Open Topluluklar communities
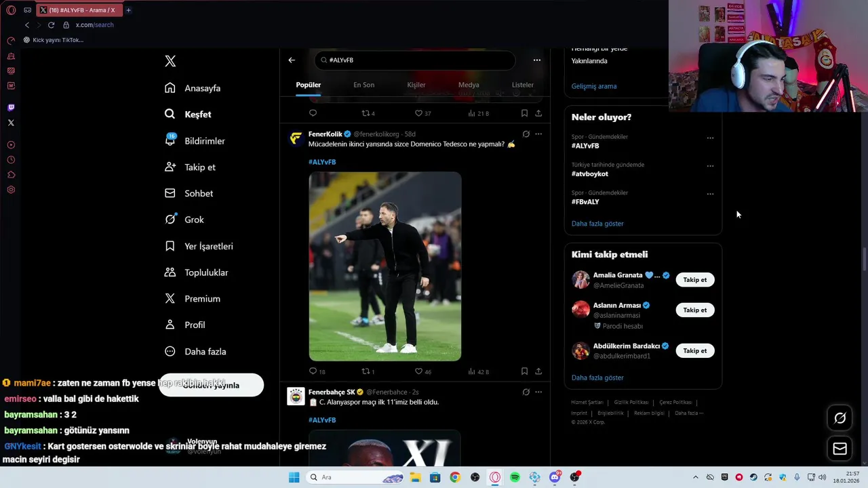 pyautogui.click(x=197, y=272)
